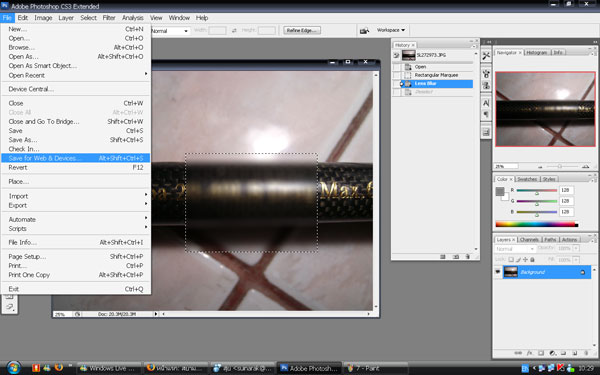Viewport: 600px width, 375px height.
Task: Click the Refine Edge button
Action: point(302,30)
